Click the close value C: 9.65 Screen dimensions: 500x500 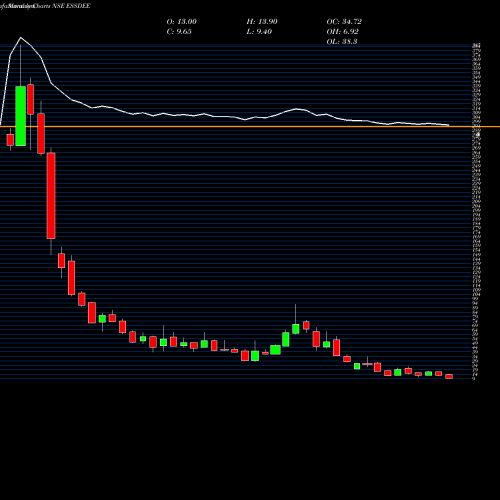point(179,32)
